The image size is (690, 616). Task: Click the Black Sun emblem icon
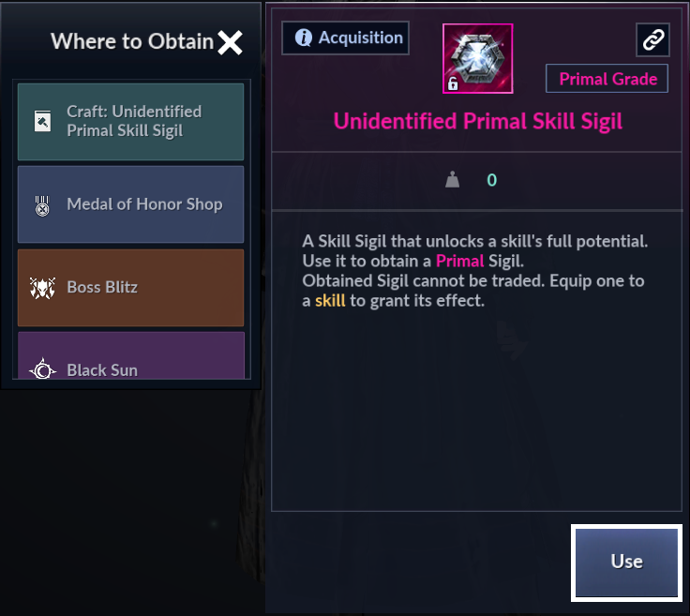pyautogui.click(x=43, y=368)
